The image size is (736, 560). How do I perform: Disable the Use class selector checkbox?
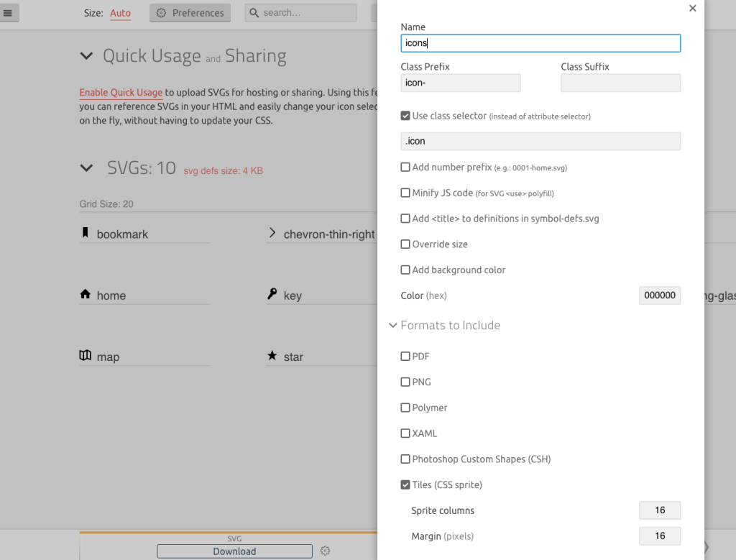tap(405, 116)
